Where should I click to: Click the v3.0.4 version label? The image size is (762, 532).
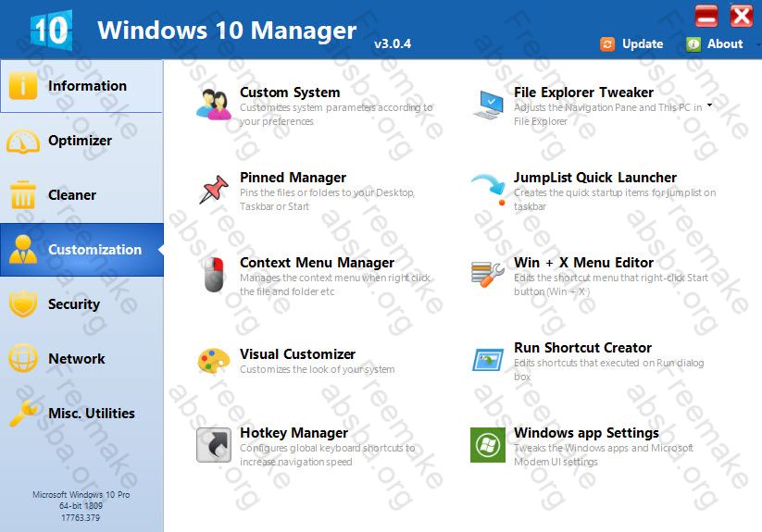393,44
